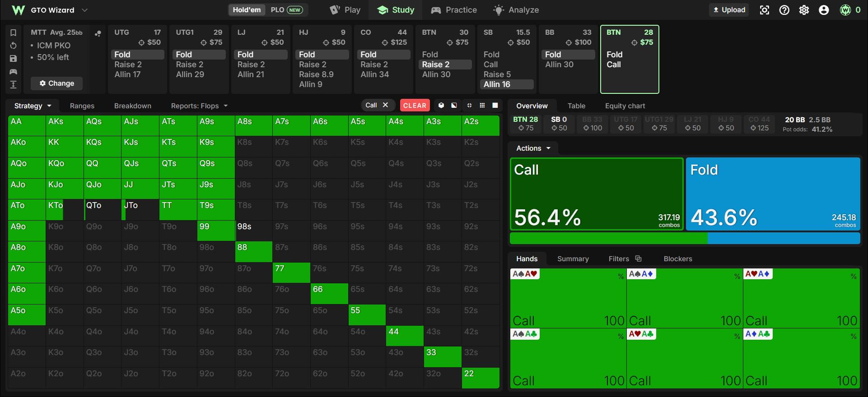868x397 pixels.
Task: Choose Raise 5 for SB
Action: coord(507,74)
